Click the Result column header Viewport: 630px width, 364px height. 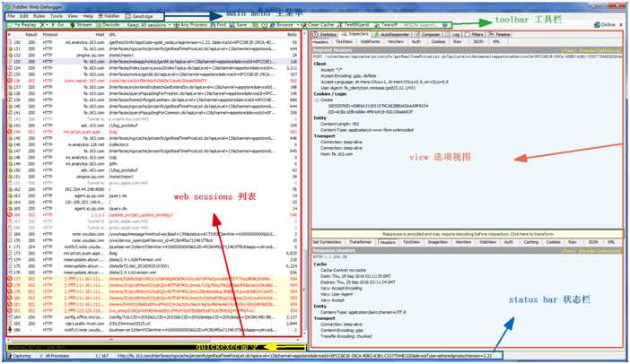click(x=31, y=35)
